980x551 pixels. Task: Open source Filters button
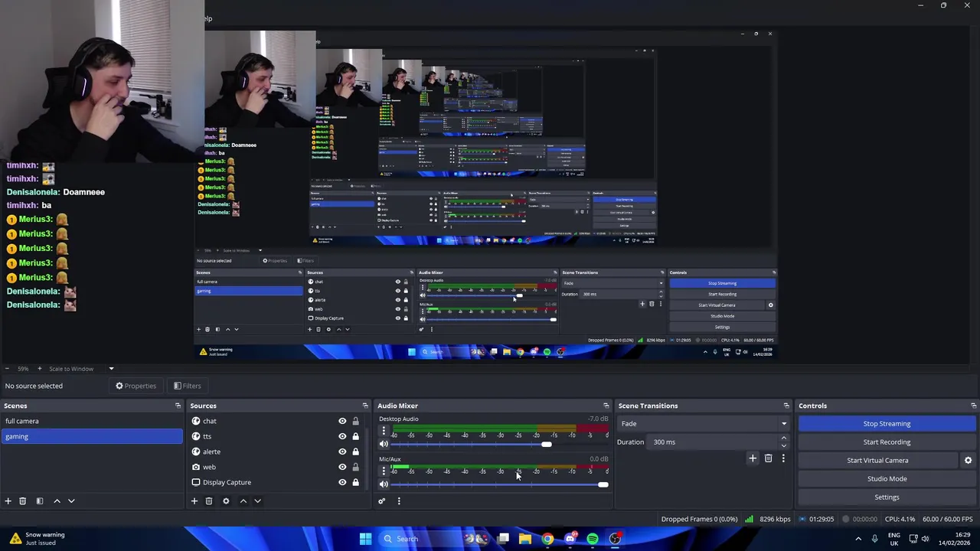point(187,386)
